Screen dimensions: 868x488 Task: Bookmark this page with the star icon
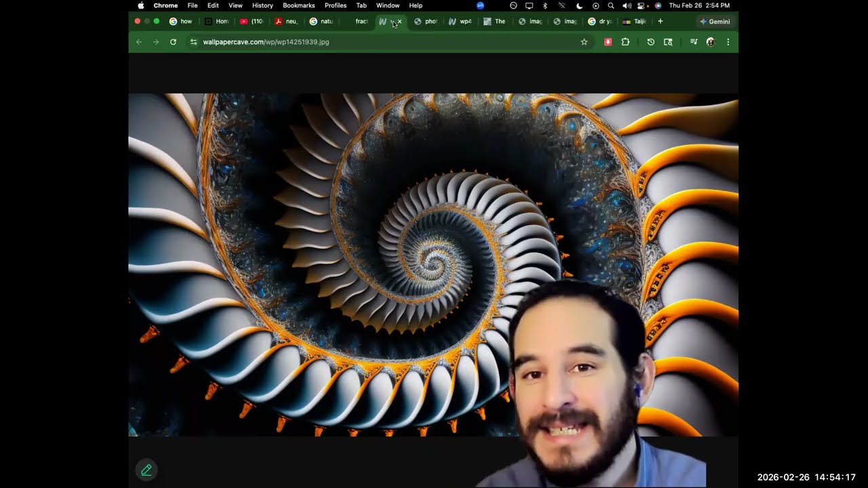tap(584, 42)
